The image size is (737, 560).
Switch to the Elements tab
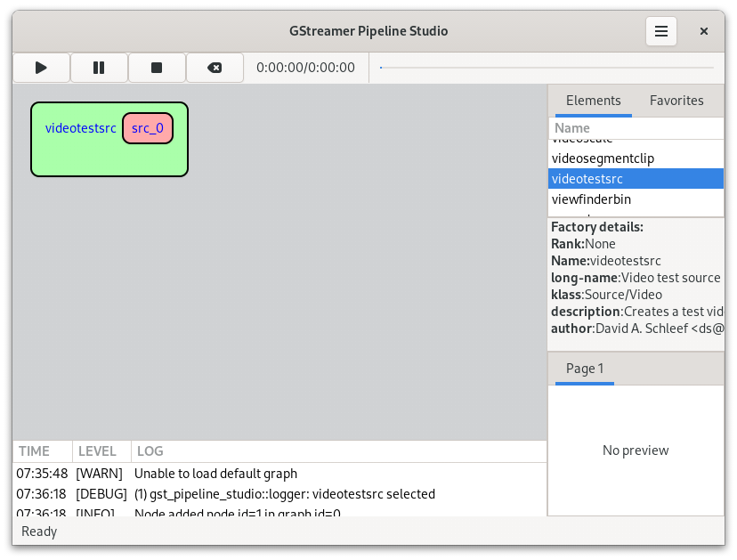point(593,101)
